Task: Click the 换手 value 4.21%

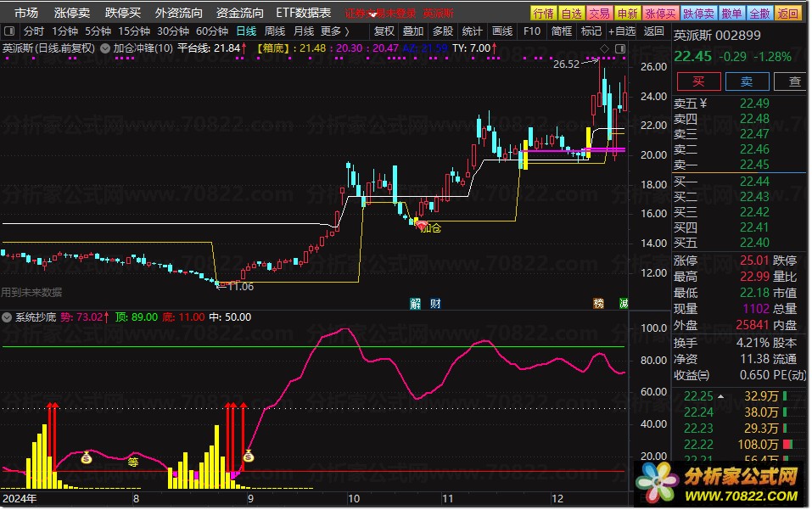Action: (x=753, y=343)
